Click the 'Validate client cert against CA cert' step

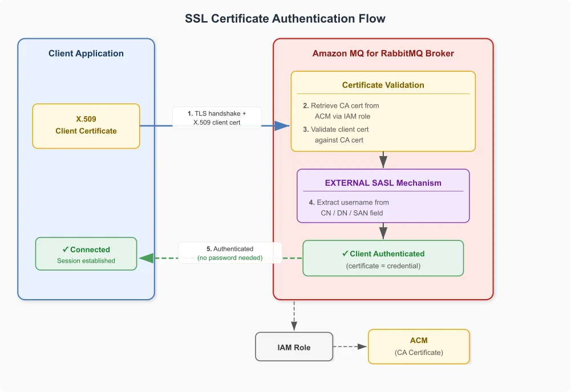coord(336,134)
